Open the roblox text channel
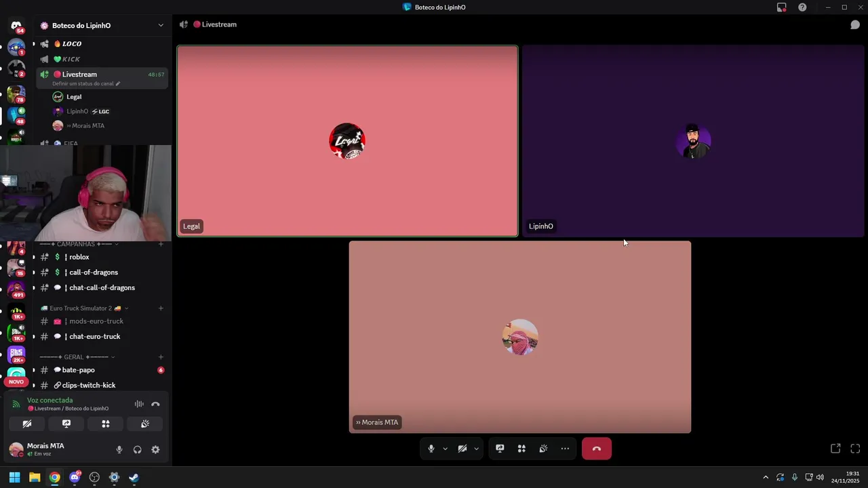Viewport: 868px width, 488px height. click(102, 257)
